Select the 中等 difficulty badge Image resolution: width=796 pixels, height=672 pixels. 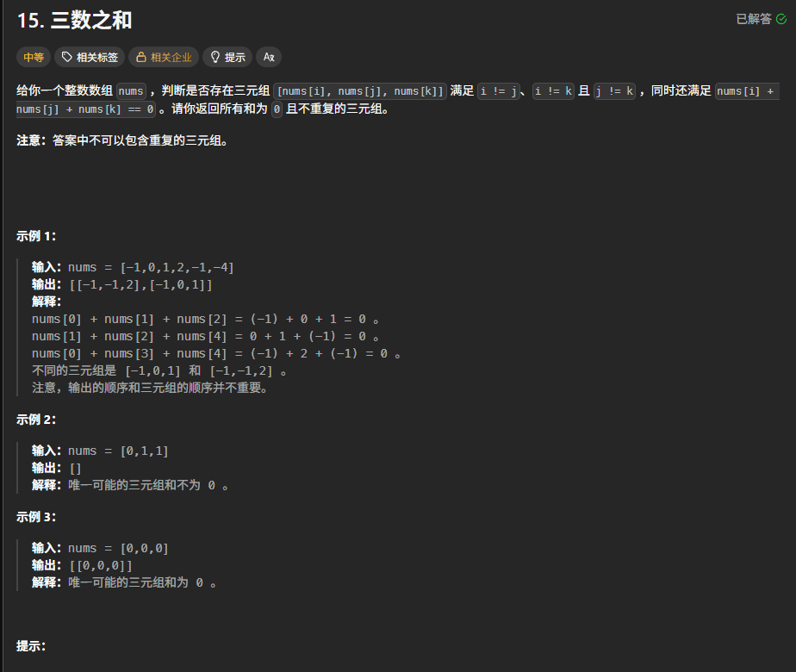coord(34,57)
